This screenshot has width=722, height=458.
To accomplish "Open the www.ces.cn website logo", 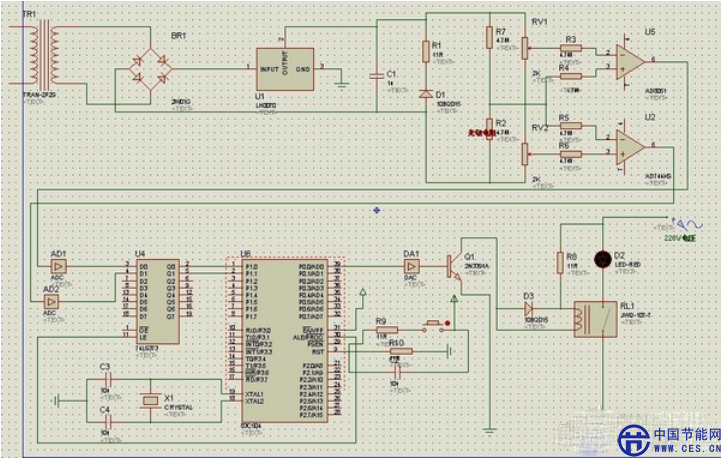I will tap(664, 440).
